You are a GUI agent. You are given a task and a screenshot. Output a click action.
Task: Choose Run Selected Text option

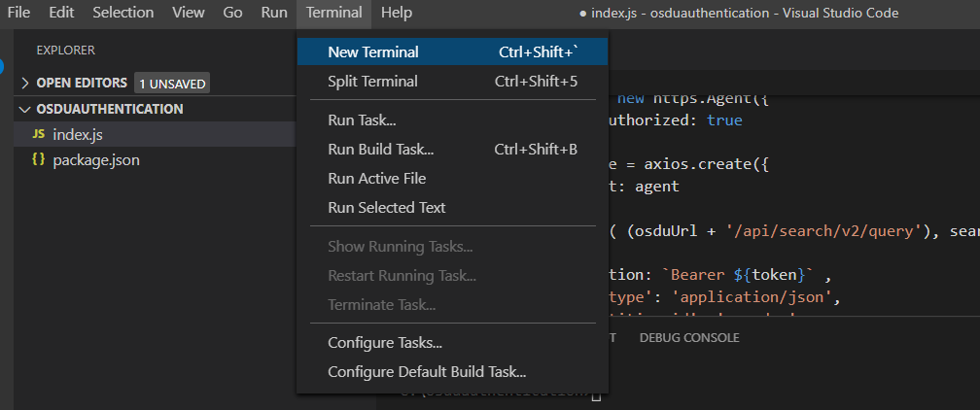(386, 208)
